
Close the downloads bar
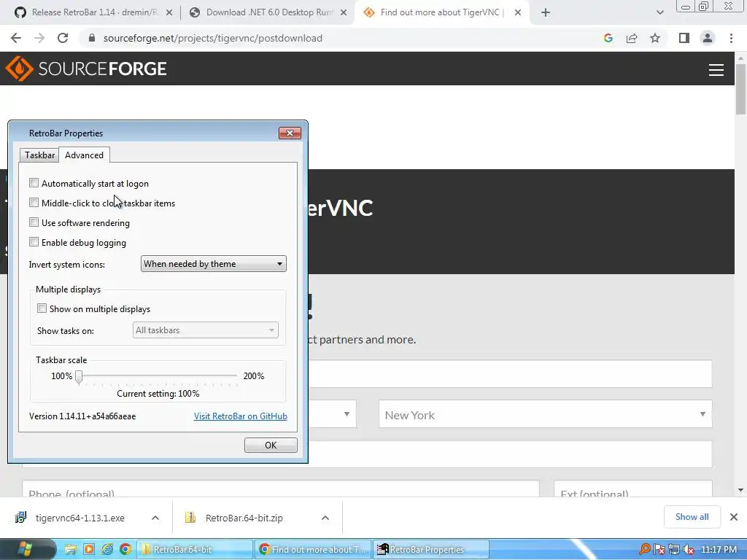click(734, 517)
